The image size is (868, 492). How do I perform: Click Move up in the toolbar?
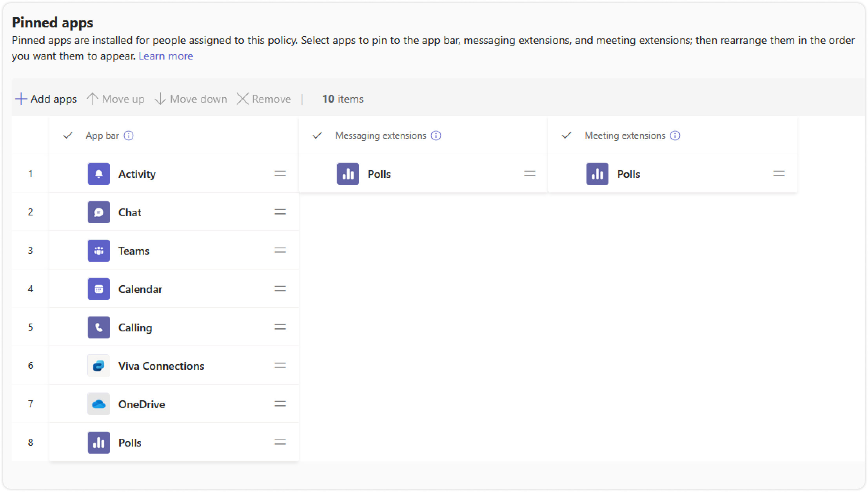(116, 99)
